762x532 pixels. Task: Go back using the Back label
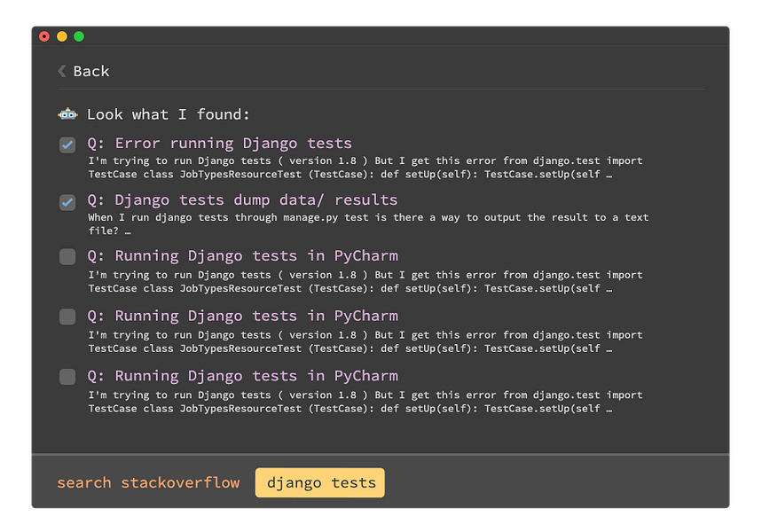(x=91, y=72)
